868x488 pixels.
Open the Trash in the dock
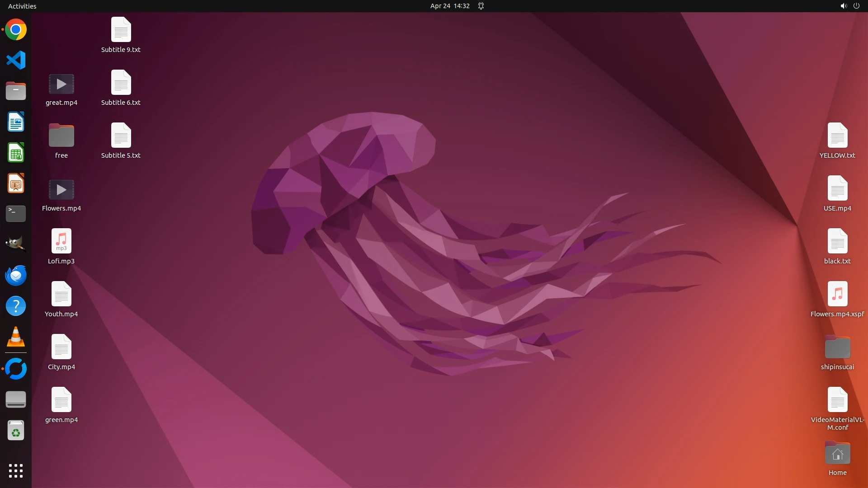pyautogui.click(x=16, y=431)
